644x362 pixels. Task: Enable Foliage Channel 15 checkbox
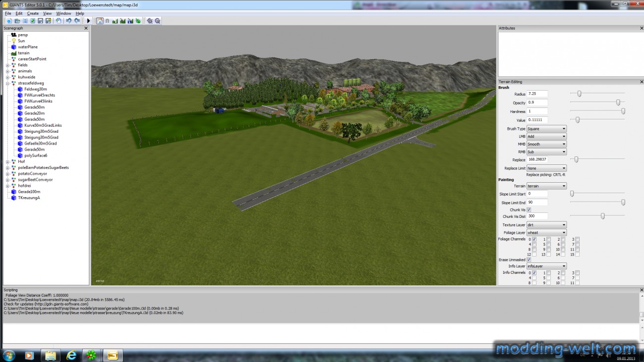point(577,254)
